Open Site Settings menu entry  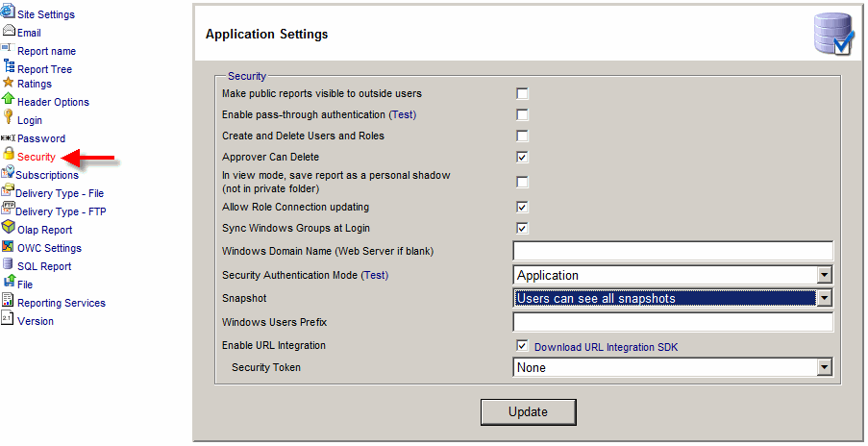coord(46,14)
